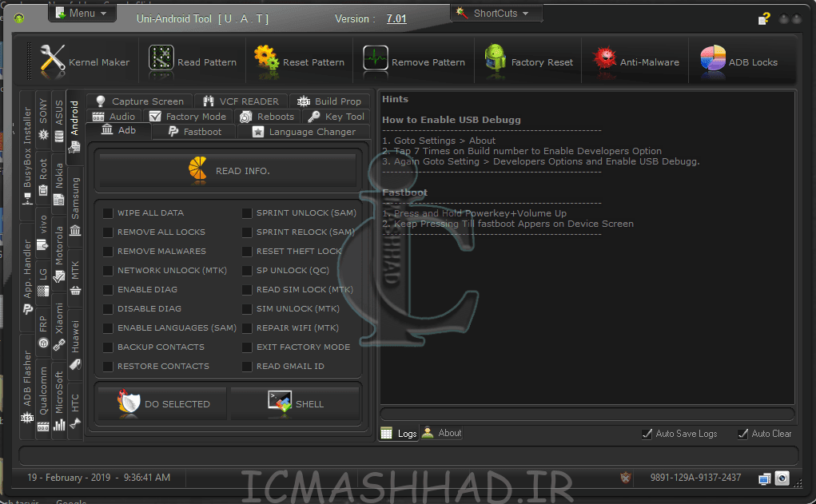Image resolution: width=816 pixels, height=504 pixels.
Task: Open the ADB Flasher vertical tab
Action: [27, 387]
